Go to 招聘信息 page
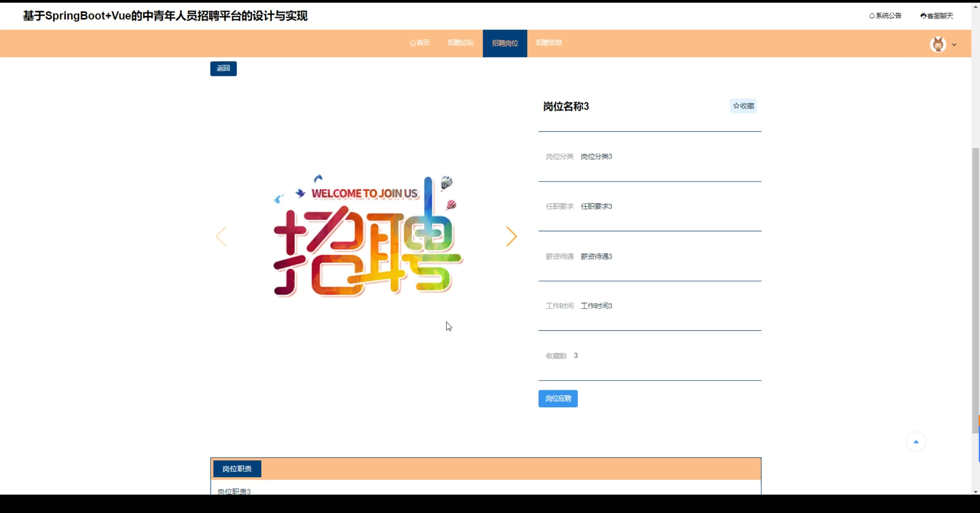Image resolution: width=980 pixels, height=513 pixels. pyautogui.click(x=549, y=43)
